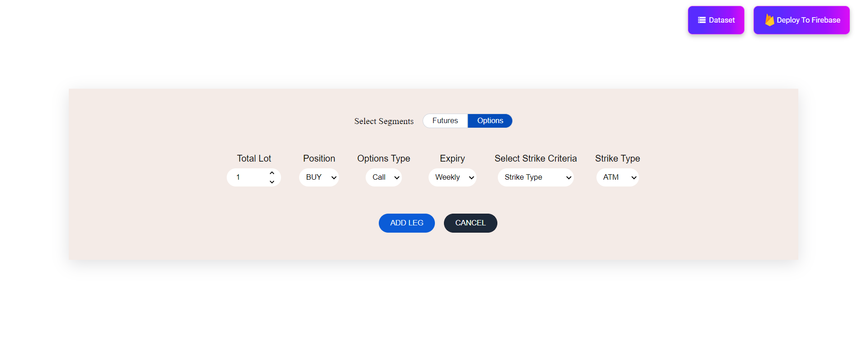Click the CANCEL button
Image resolution: width=868 pixels, height=363 pixels.
click(470, 223)
